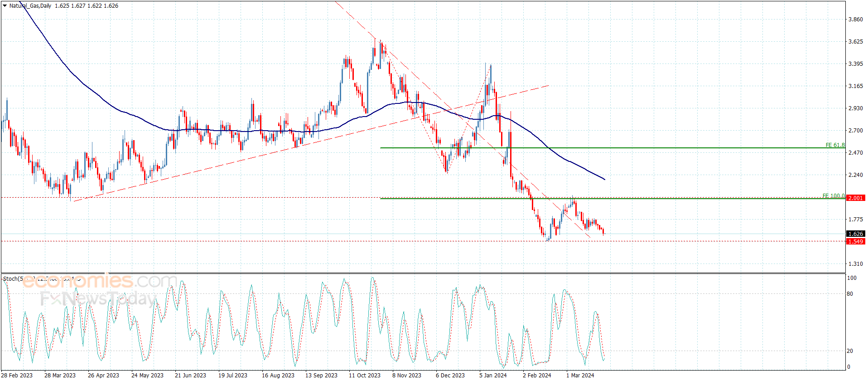The image size is (868, 381).
Task: Click the 3.860 price axis label
Action: (855, 20)
